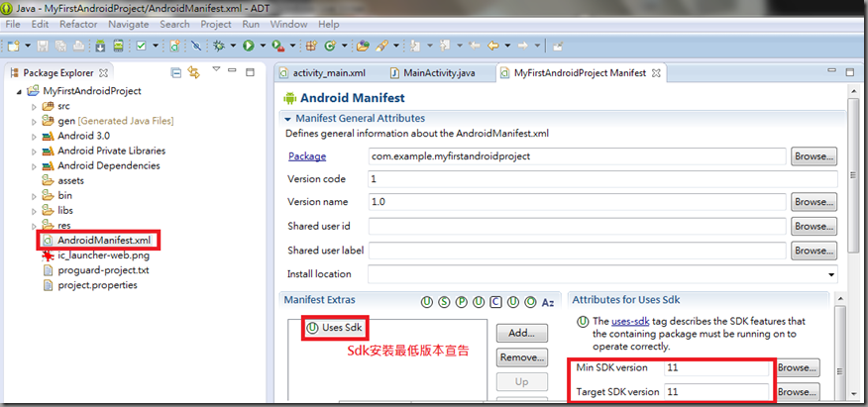Open Android Virtual Device Manager icon
Image resolution: width=868 pixels, height=407 pixels.
pos(118,47)
